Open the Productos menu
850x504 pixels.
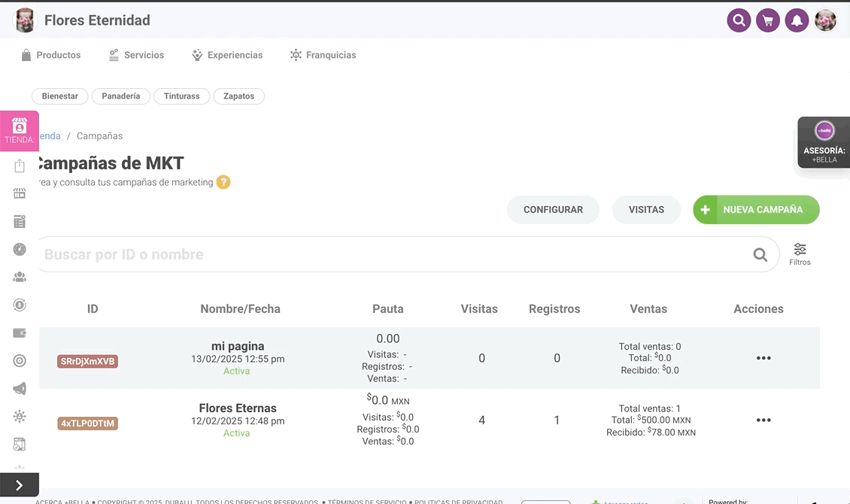coord(51,55)
